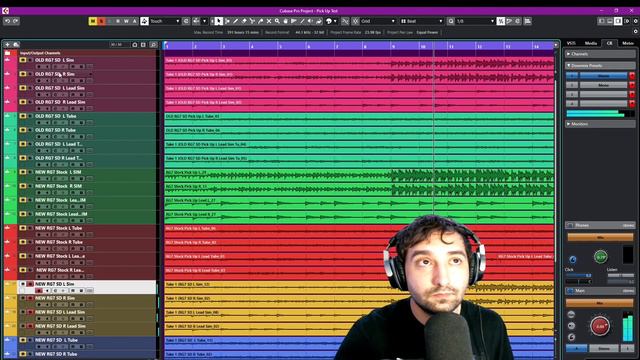This screenshot has height=360, width=640.
Task: Adjust the green Phones level knob
Action: click(600, 257)
